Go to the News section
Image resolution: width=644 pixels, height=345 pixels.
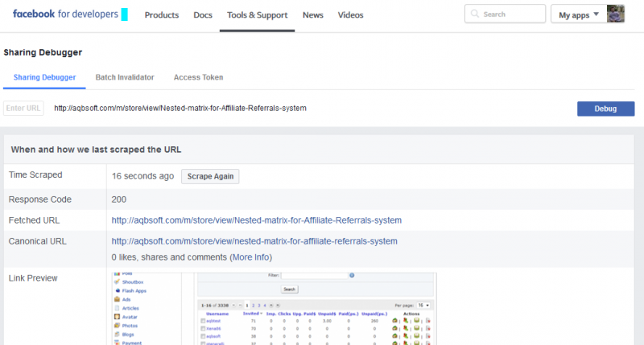[x=313, y=15]
